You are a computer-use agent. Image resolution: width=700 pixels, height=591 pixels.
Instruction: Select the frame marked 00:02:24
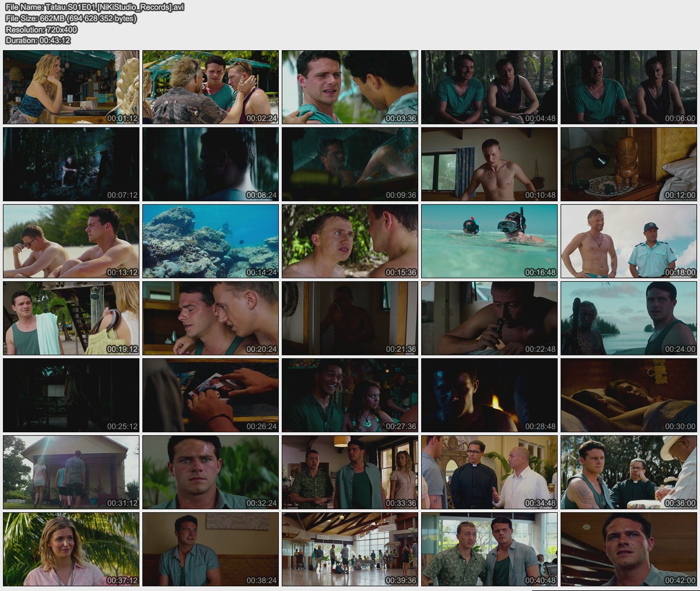(211, 87)
